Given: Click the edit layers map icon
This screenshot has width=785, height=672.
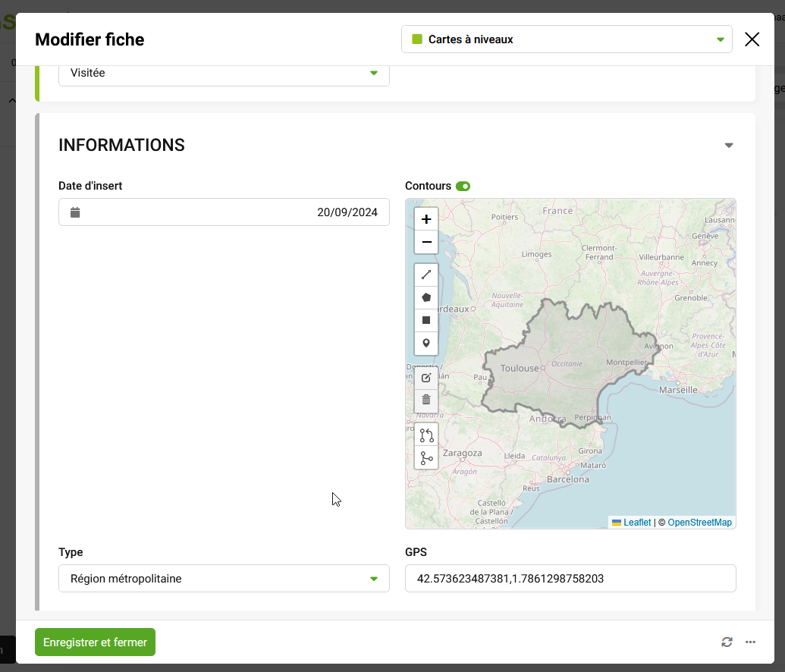Looking at the screenshot, I should coord(426,378).
